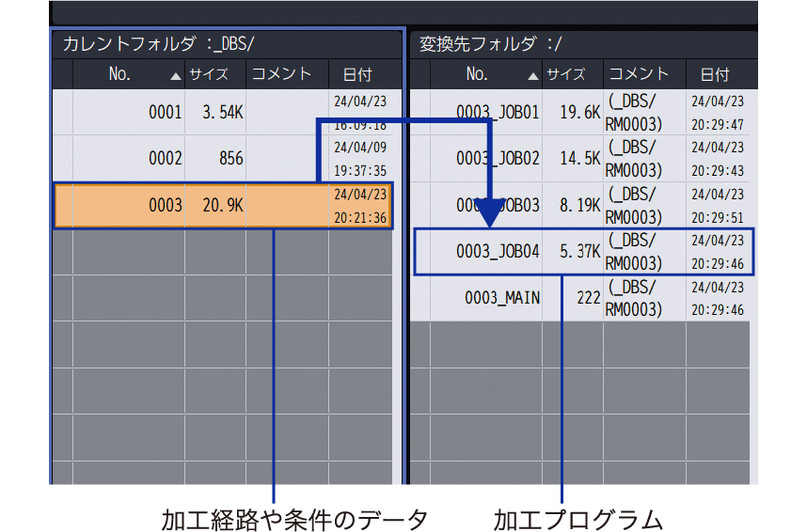
Task: Click comment (_DBS/RM0003) of 0003_JOB01
Action: coord(634,113)
